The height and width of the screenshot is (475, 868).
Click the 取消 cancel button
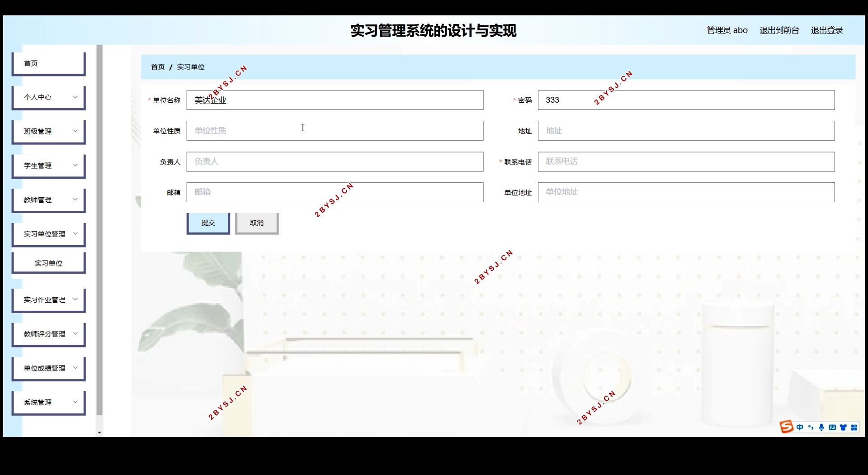257,223
